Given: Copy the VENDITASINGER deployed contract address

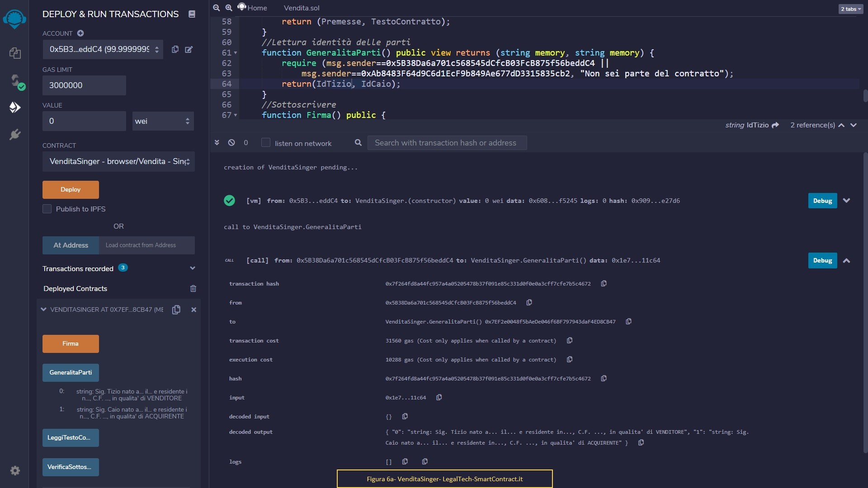Looking at the screenshot, I should [176, 310].
